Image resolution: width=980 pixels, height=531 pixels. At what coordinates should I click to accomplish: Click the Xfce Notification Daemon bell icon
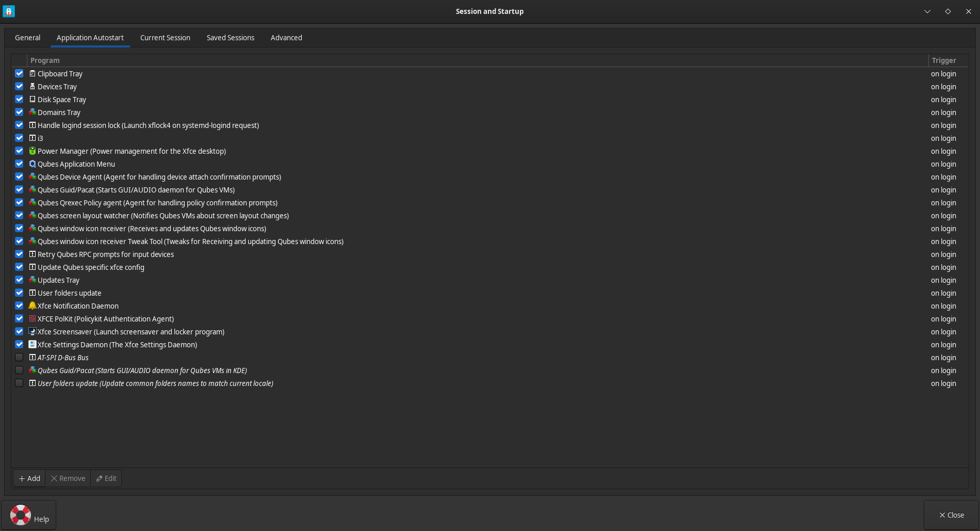[32, 306]
